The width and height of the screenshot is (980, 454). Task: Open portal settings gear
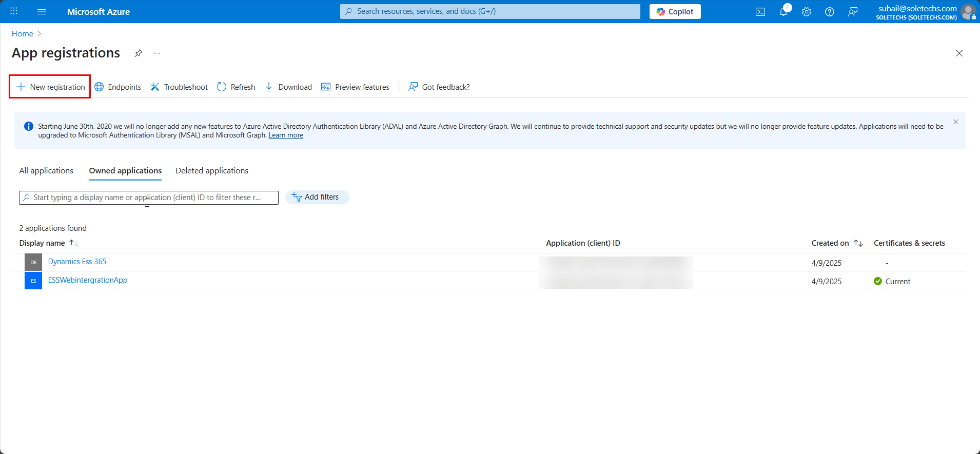click(807, 12)
